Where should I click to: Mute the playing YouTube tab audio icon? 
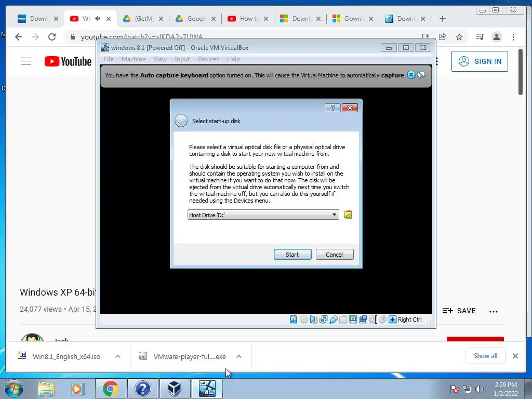pos(98,19)
